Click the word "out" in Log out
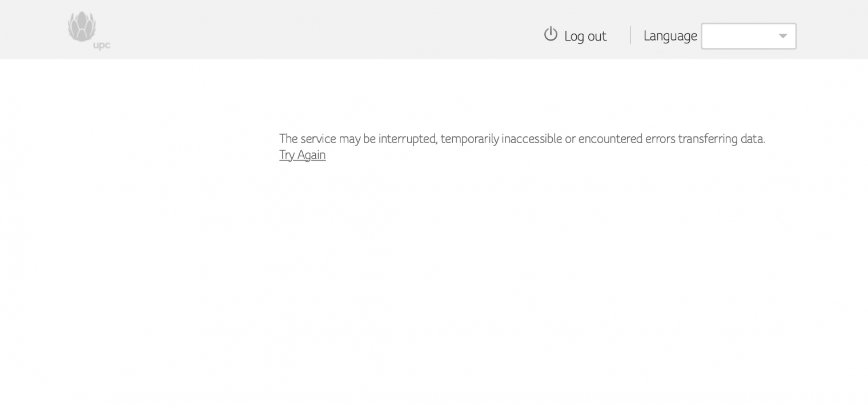This screenshot has width=868, height=405. [x=597, y=37]
